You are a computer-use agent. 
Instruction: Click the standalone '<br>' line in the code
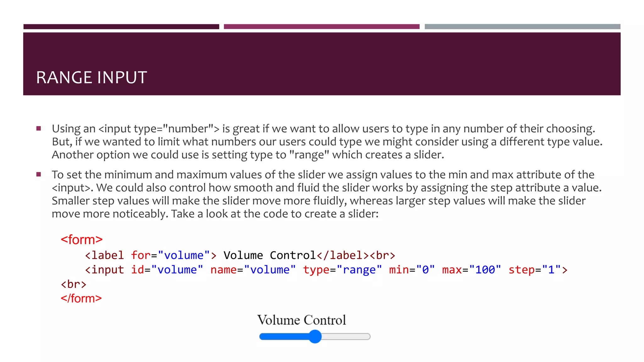[x=73, y=284]
